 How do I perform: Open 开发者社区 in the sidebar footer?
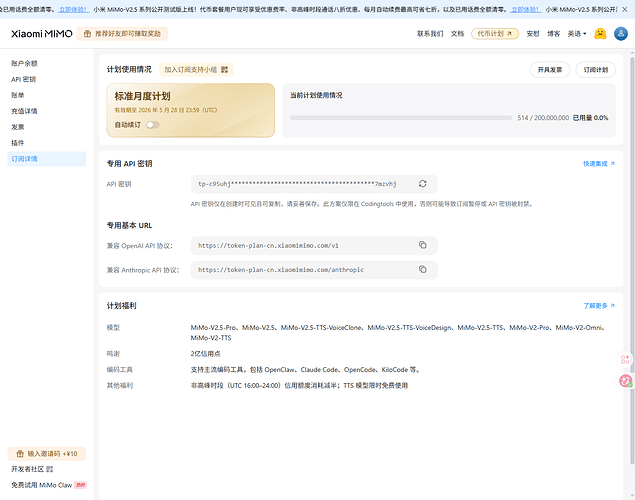(32, 469)
